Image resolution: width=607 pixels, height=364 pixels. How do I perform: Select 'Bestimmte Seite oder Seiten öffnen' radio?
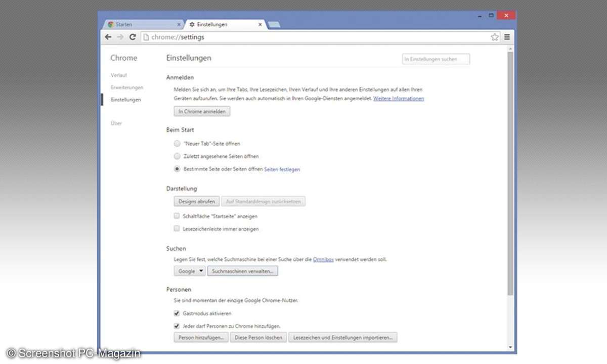pyautogui.click(x=177, y=169)
